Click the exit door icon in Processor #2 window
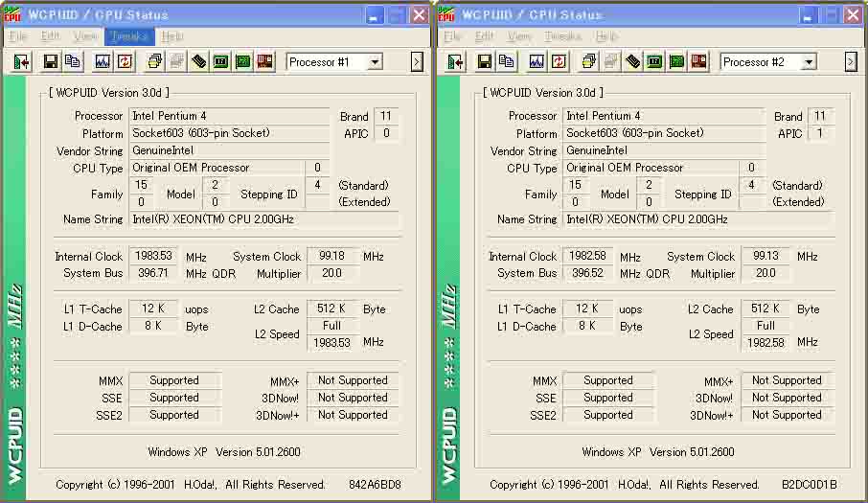The height and width of the screenshot is (503, 868). (456, 62)
